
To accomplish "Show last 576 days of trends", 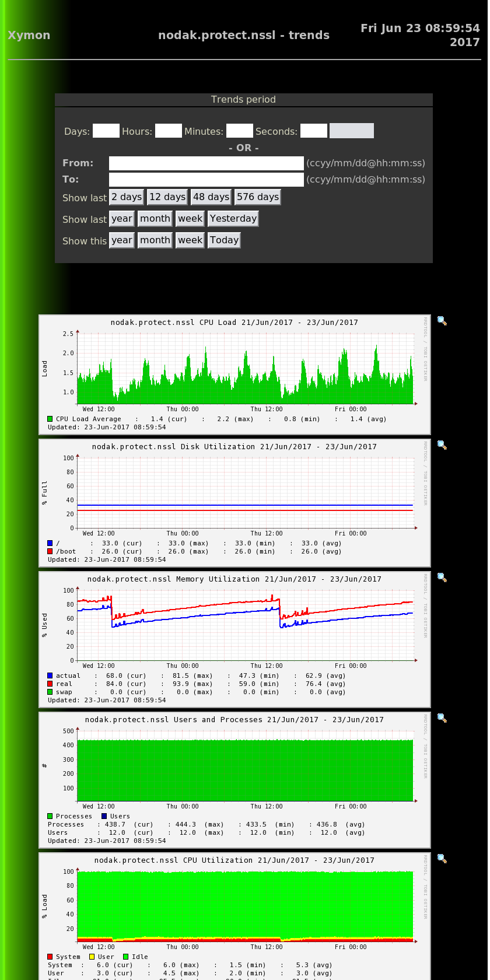I will click(258, 197).
